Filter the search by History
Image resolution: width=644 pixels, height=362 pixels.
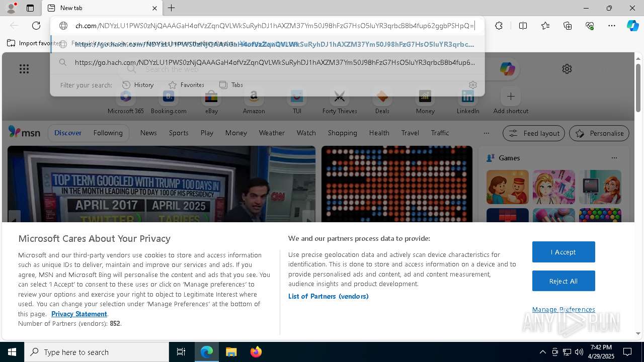(x=138, y=85)
